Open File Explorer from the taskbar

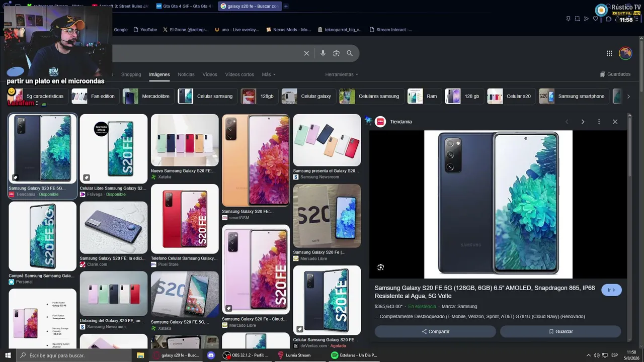140,355
